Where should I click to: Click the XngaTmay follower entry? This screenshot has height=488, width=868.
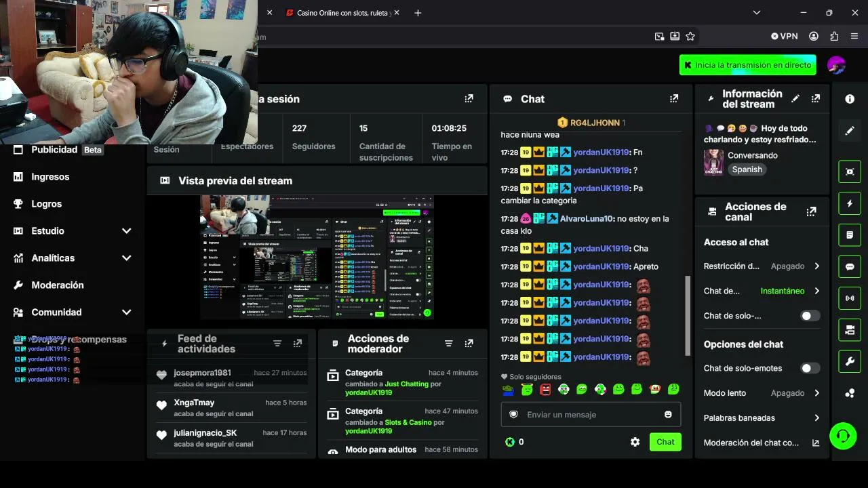click(x=231, y=408)
